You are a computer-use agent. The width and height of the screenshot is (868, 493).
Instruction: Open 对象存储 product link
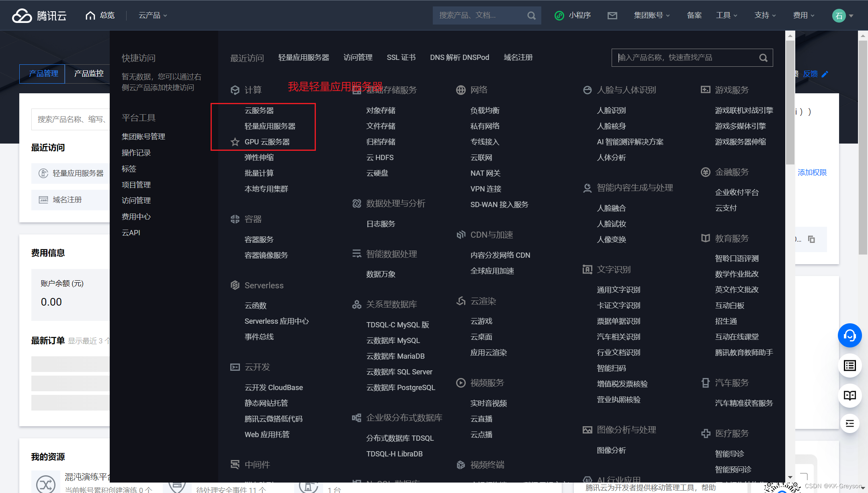[381, 110]
